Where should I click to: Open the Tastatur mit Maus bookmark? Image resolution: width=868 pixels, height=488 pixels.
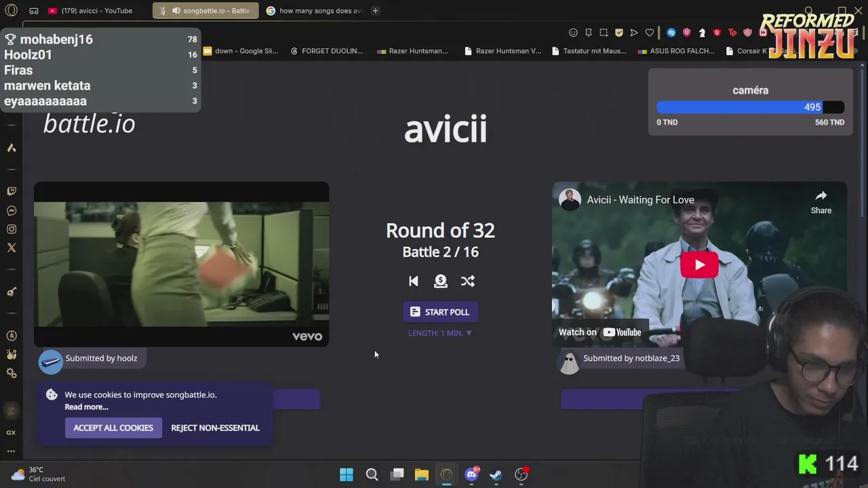coord(589,51)
